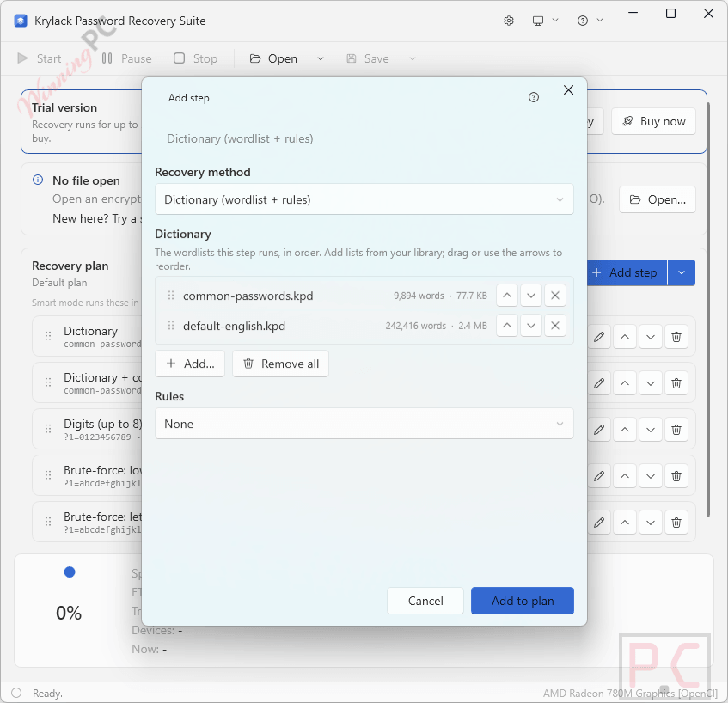The image size is (728, 703).
Task: Delete the Brute-force letters step
Action: [x=676, y=523]
